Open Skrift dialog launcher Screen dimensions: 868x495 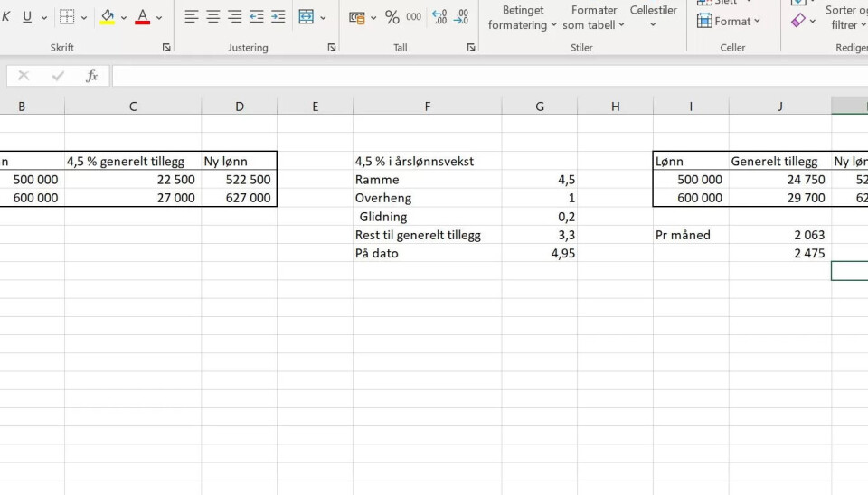tap(166, 48)
